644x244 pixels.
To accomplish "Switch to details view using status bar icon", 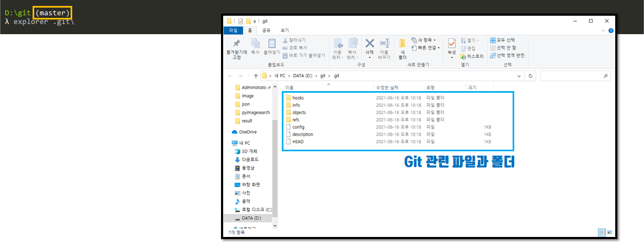I will pos(603,233).
